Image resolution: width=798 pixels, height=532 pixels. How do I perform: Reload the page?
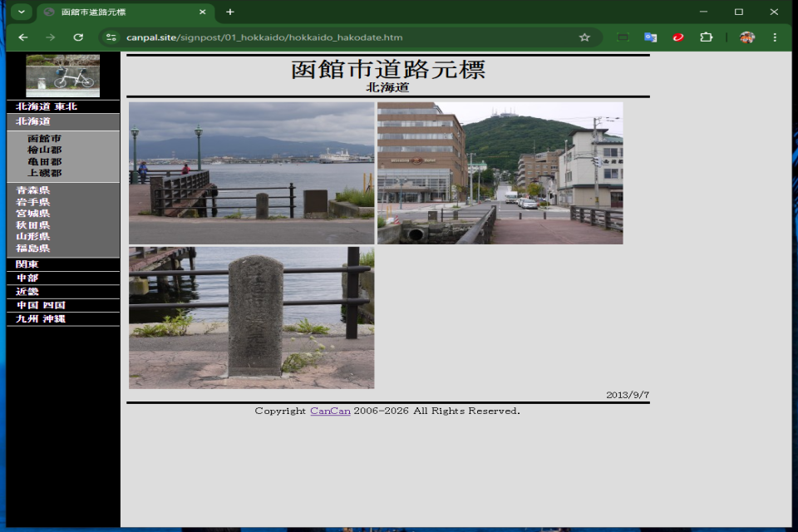pyautogui.click(x=78, y=37)
